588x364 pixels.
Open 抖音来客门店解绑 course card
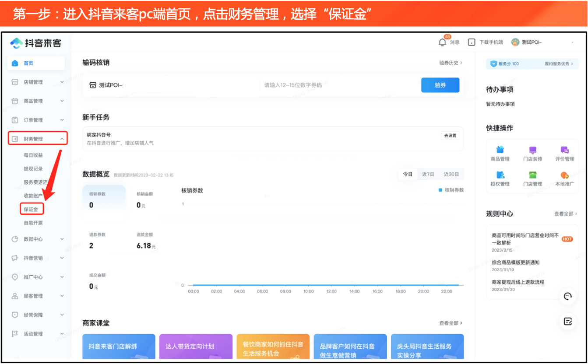[x=119, y=346]
